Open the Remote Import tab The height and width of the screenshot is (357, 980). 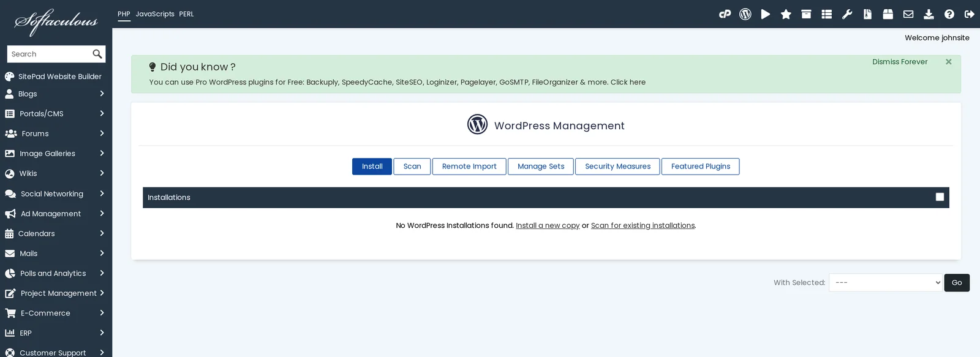469,167
